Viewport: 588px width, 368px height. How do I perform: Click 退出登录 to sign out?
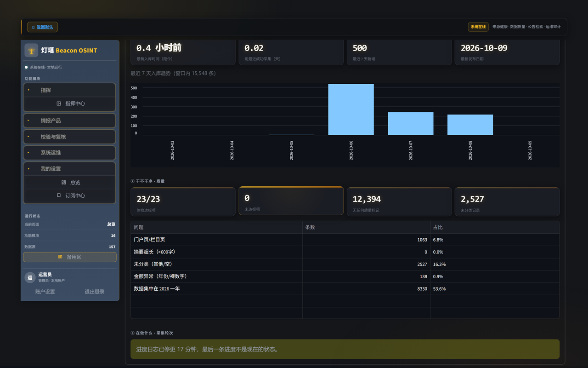(95, 292)
